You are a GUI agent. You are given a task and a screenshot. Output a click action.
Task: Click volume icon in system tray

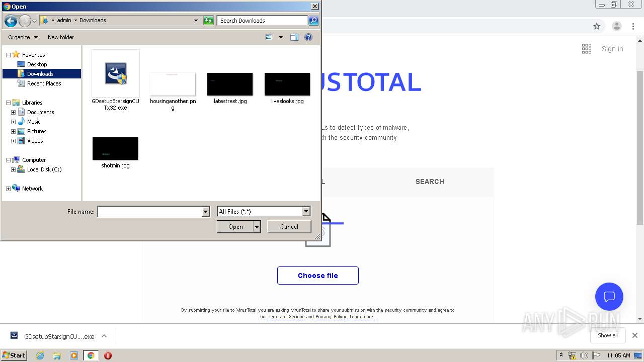click(x=584, y=355)
